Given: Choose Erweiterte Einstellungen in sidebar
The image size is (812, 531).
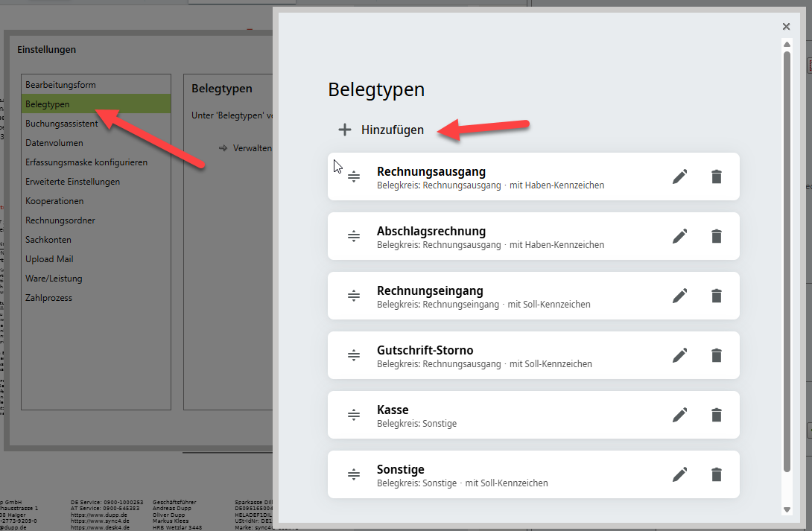Looking at the screenshot, I should coord(72,182).
